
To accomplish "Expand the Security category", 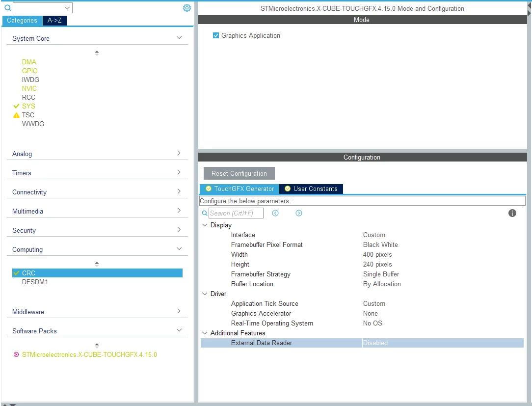I will coord(179,229).
